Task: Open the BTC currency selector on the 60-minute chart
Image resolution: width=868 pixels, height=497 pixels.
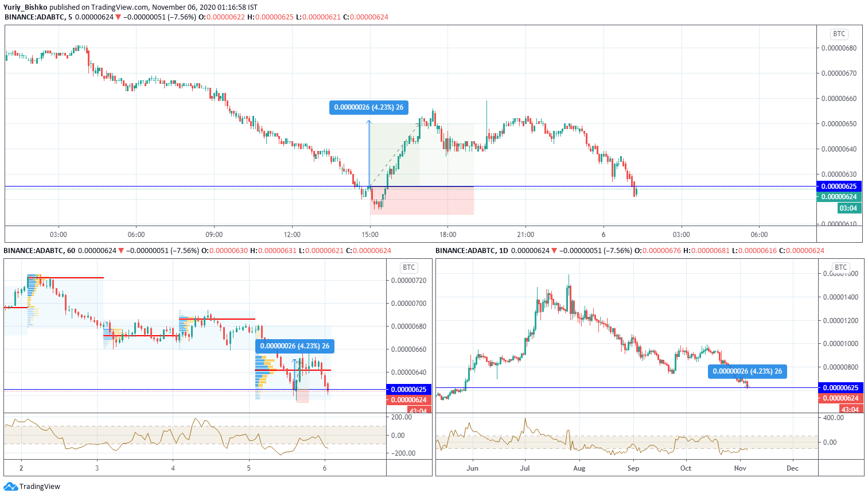Action: click(x=409, y=267)
